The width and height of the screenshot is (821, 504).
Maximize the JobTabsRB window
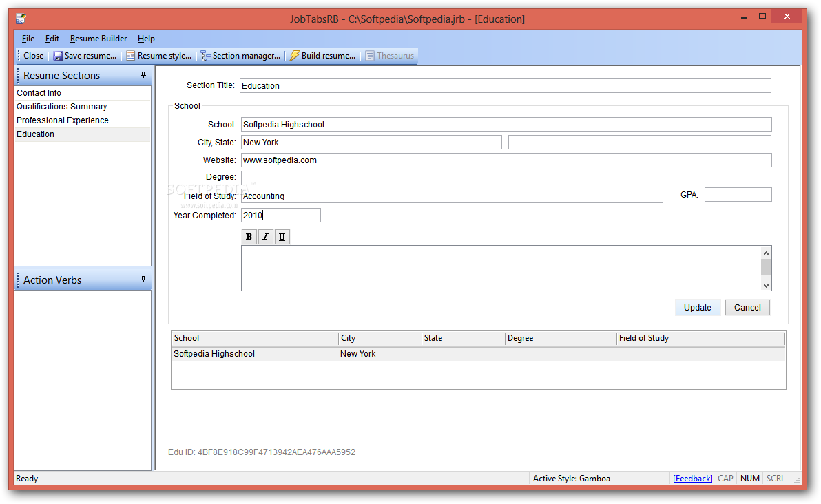click(762, 17)
